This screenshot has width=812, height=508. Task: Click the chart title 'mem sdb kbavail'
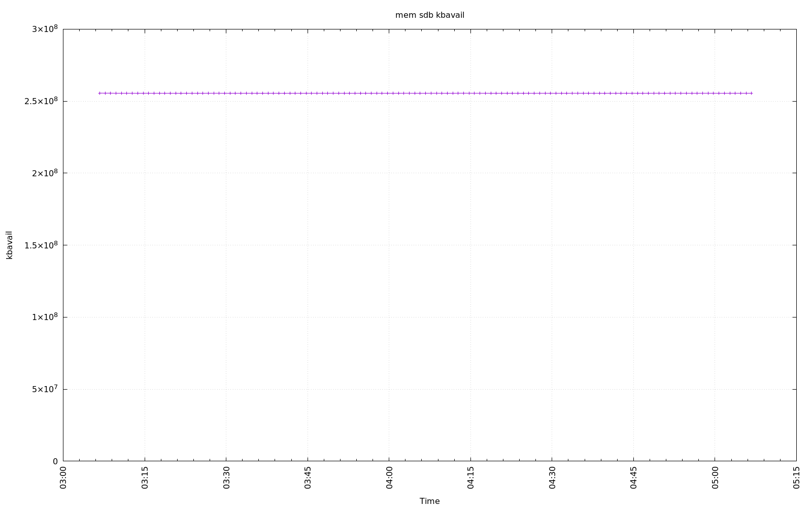tap(429, 15)
